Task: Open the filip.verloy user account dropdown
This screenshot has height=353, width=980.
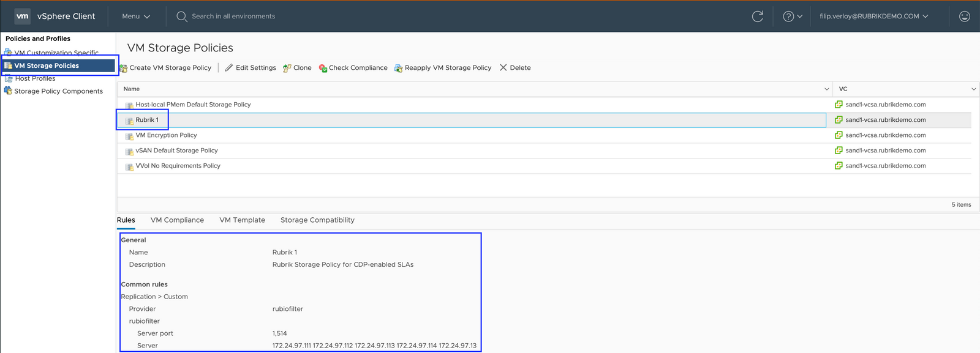Action: coord(874,17)
